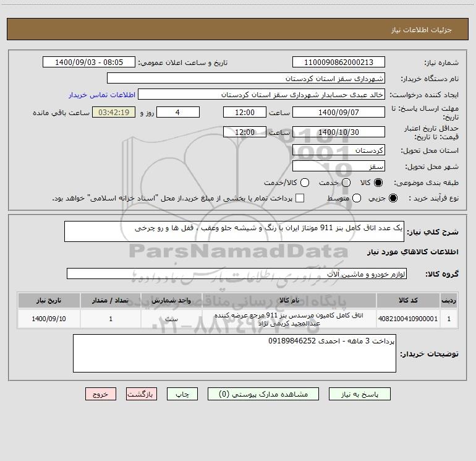Click the چاپ print button
The width and height of the screenshot is (476, 461).
pos(182,394)
